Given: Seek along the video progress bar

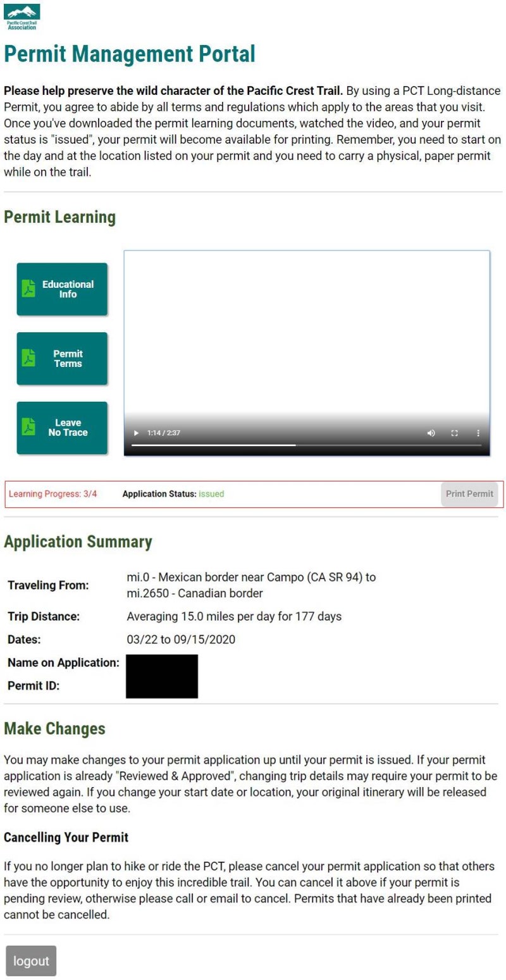Looking at the screenshot, I should point(306,445).
